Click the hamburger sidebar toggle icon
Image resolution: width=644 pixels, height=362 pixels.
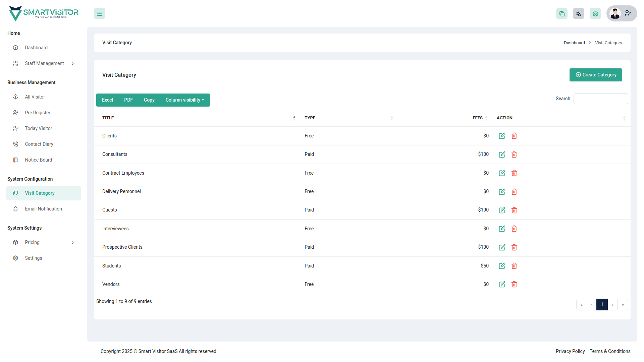click(x=99, y=13)
